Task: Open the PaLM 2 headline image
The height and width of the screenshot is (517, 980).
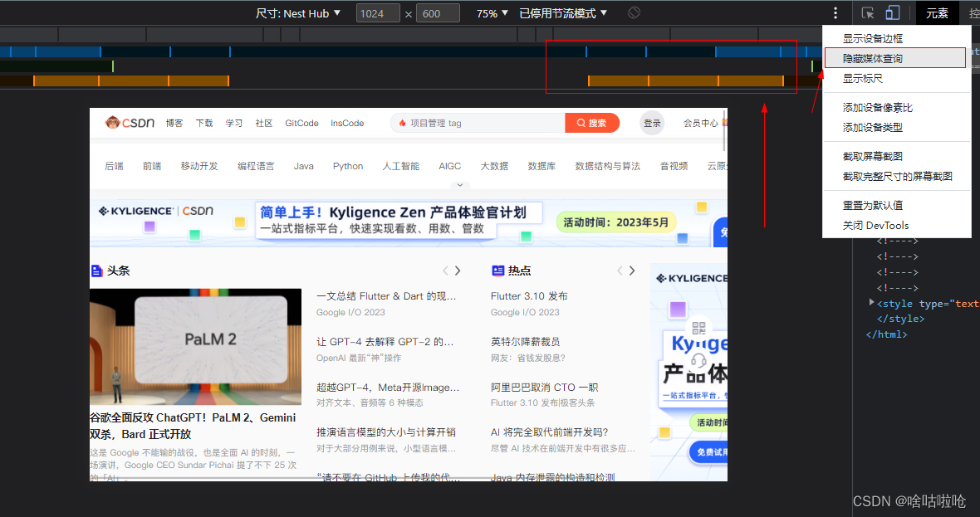Action: pos(196,347)
